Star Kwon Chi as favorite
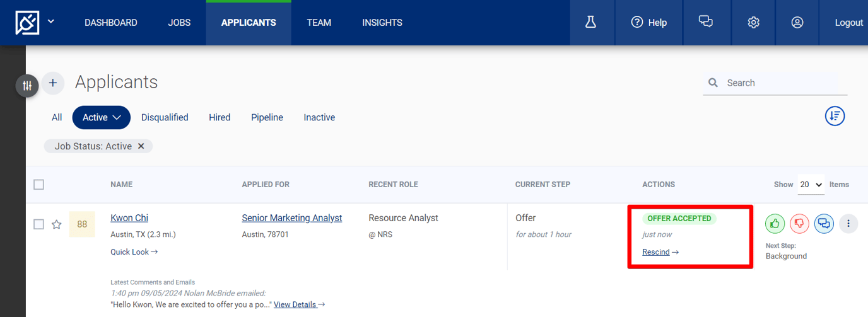Viewport: 868px width, 317px height. (57, 224)
